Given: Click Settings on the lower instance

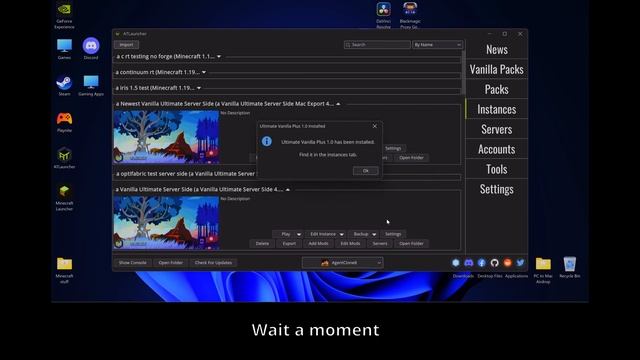Looking at the screenshot, I should point(393,234).
